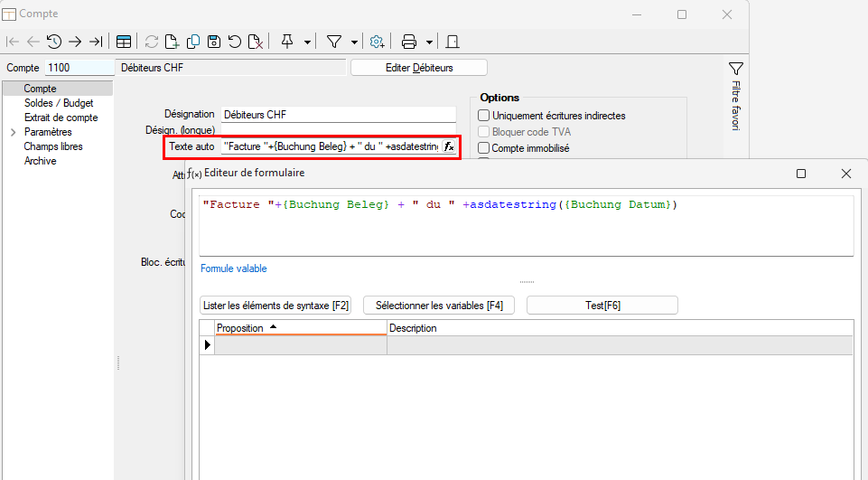
Task: Click the Editer Débiteurs button
Action: coord(418,68)
